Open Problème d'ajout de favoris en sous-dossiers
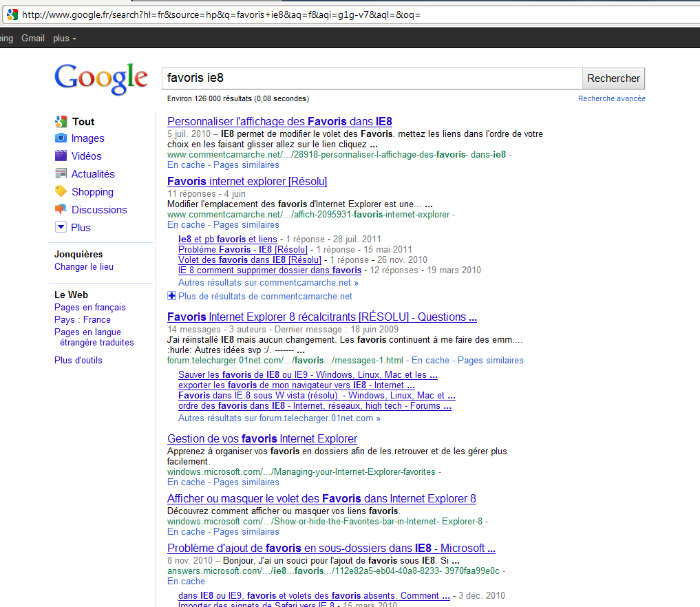Viewport: 700px width, 607px height. point(331,548)
